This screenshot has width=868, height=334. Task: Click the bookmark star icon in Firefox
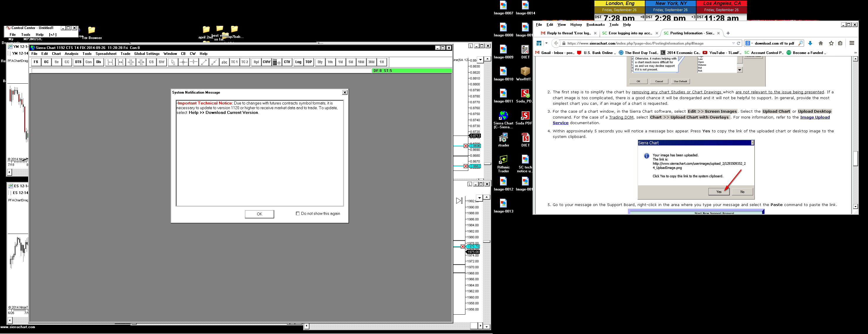pyautogui.click(x=831, y=43)
